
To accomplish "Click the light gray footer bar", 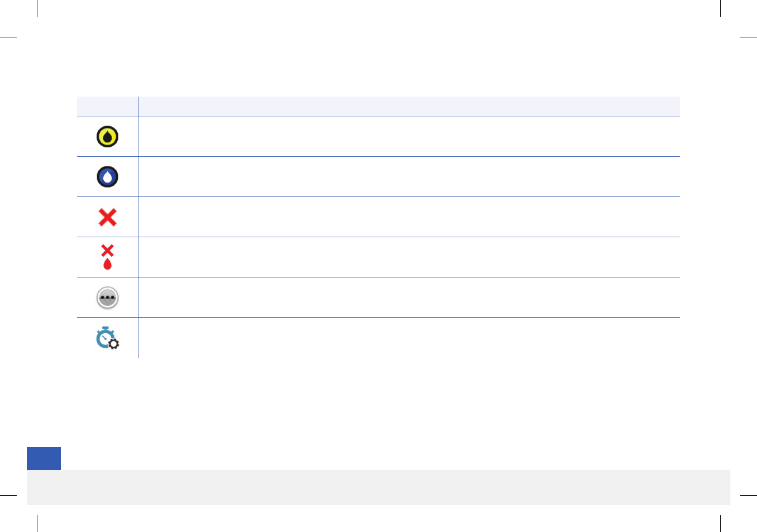I will pyautogui.click(x=378, y=487).
